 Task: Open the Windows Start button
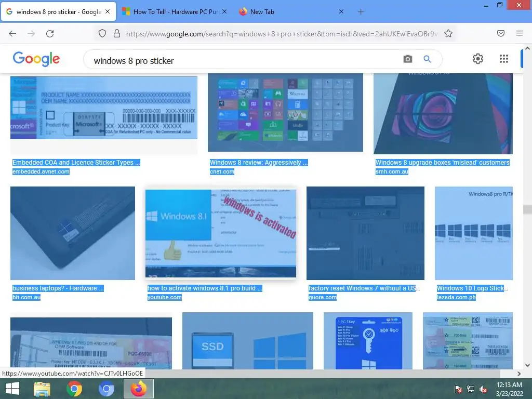click(x=12, y=389)
